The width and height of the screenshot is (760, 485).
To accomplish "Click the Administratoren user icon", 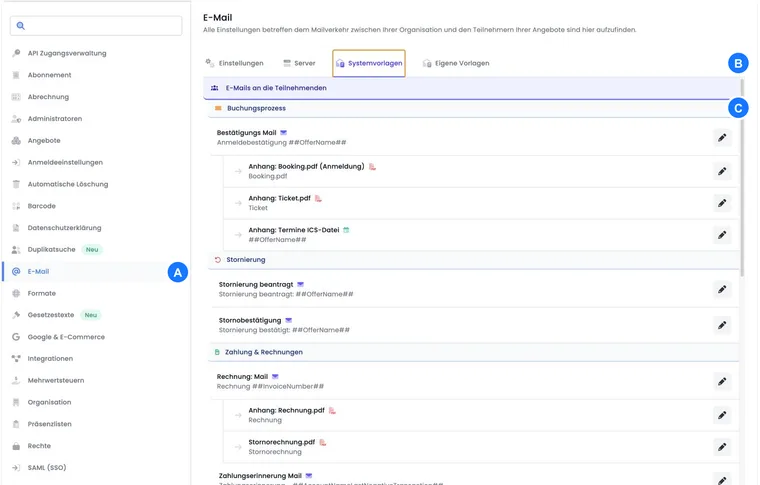I will [16, 119].
